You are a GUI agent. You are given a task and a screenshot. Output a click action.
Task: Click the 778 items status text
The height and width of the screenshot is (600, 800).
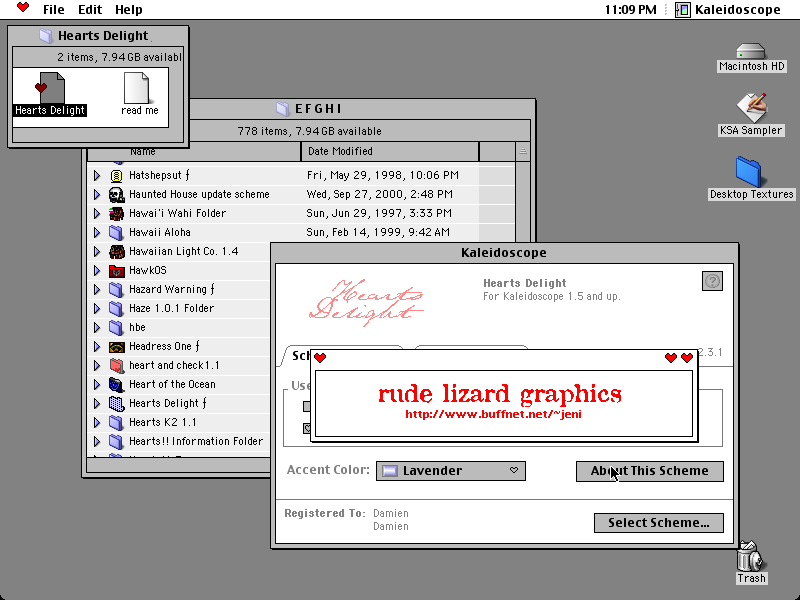(x=309, y=131)
